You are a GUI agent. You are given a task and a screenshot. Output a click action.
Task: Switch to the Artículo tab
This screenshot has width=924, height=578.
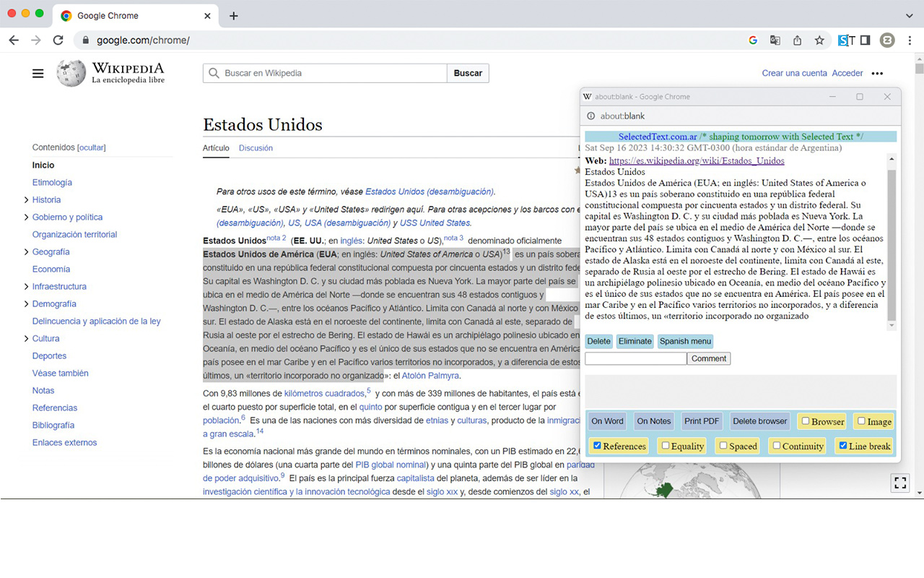pos(216,148)
